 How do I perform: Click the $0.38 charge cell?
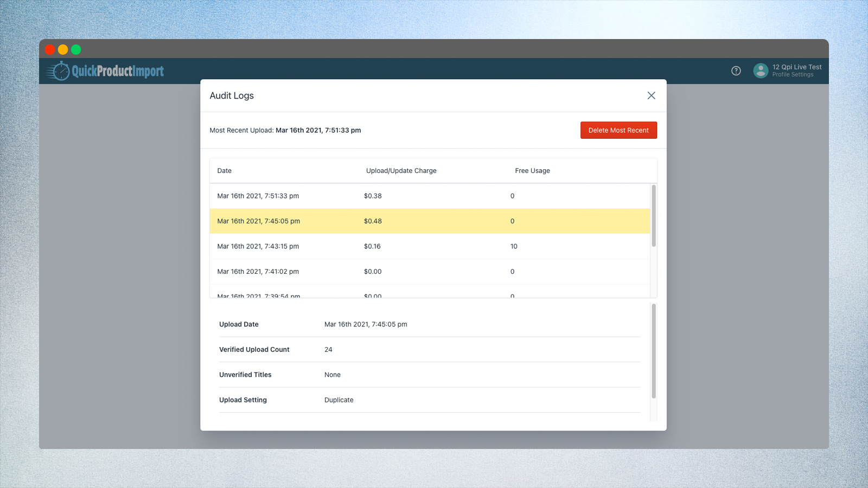tap(373, 196)
